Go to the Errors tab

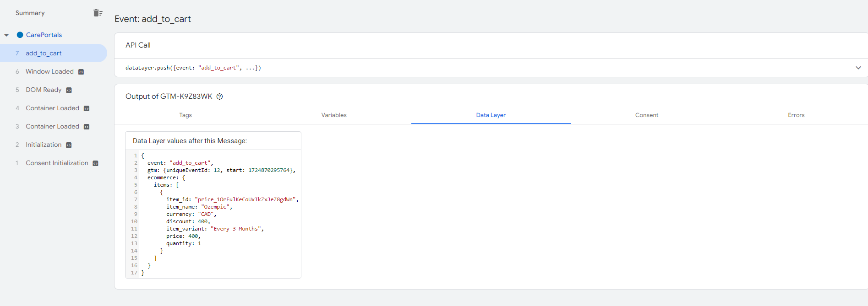tap(796, 115)
